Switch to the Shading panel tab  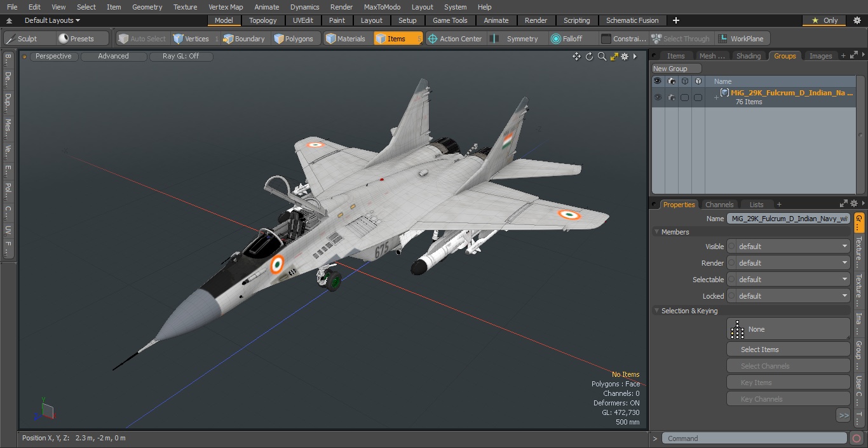(x=748, y=56)
